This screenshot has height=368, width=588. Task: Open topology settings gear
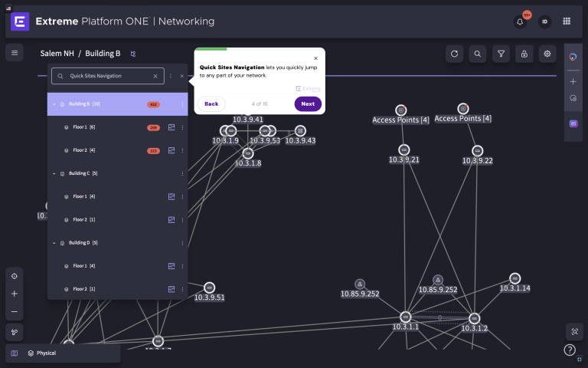pos(547,54)
